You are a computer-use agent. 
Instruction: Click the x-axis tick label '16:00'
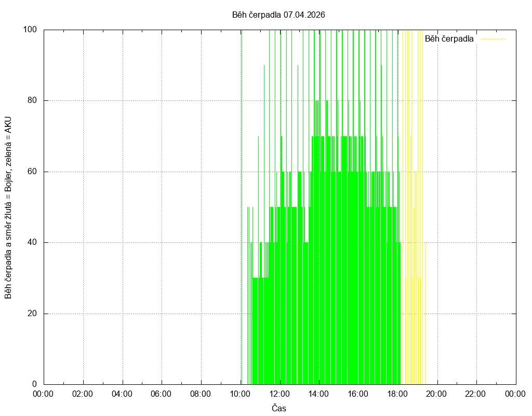(357, 394)
